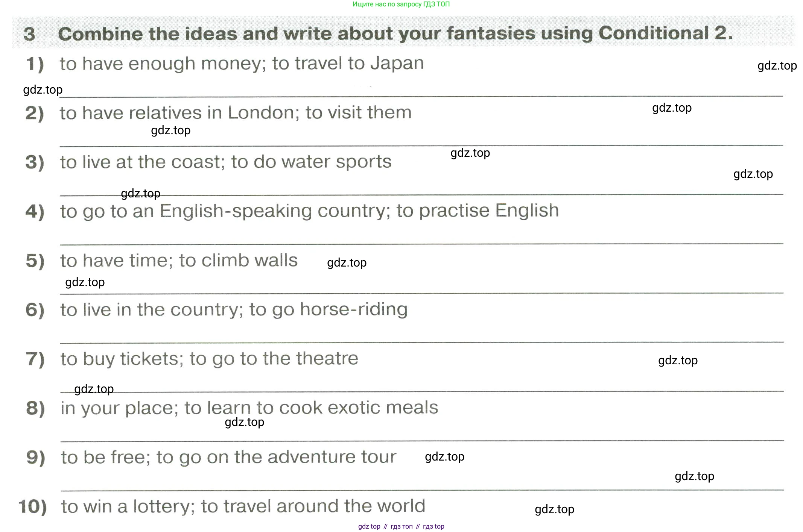Click the answer line under climb walls item

[x=421, y=293]
